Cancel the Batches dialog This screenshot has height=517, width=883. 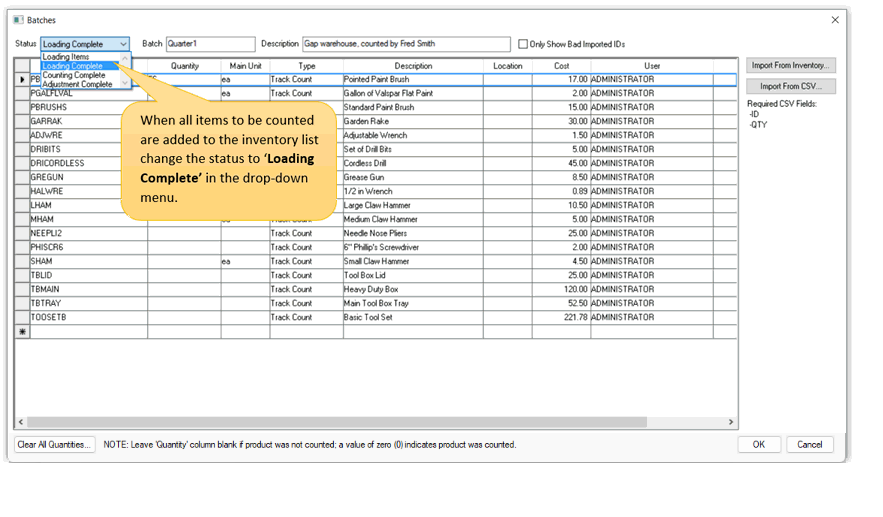coord(809,445)
